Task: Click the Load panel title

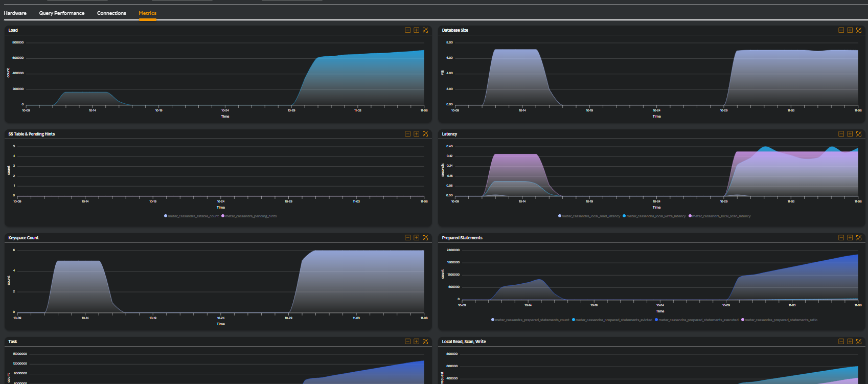Action: [x=13, y=30]
